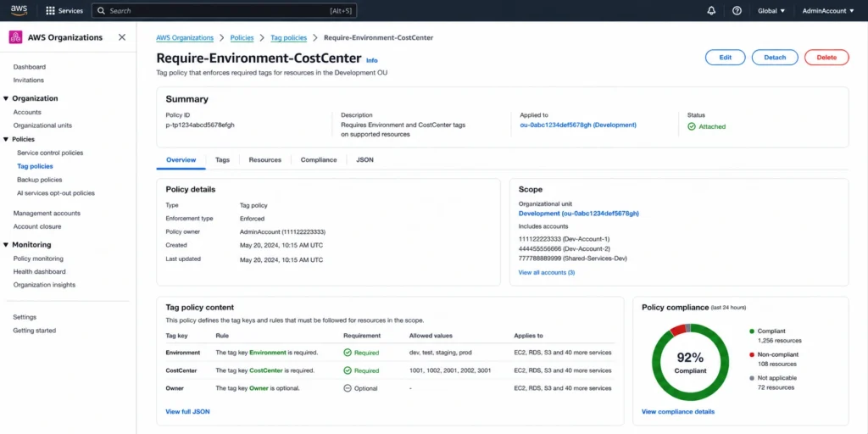Switch to the Tags tab
The height and width of the screenshot is (434, 868).
click(x=223, y=160)
